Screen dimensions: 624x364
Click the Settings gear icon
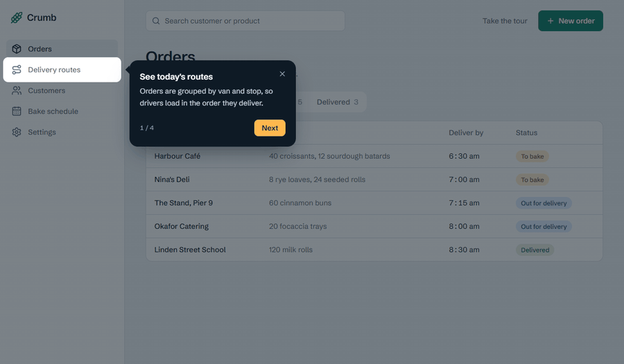pos(17,132)
